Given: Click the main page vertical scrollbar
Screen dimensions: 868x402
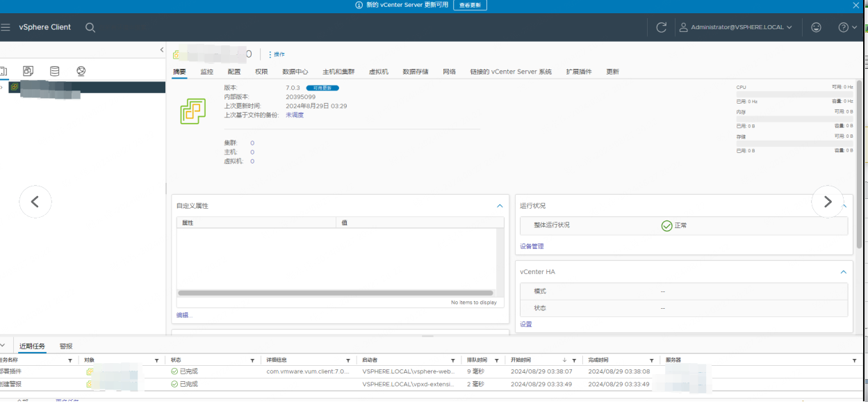Looking at the screenshot, I should pos(860,164).
